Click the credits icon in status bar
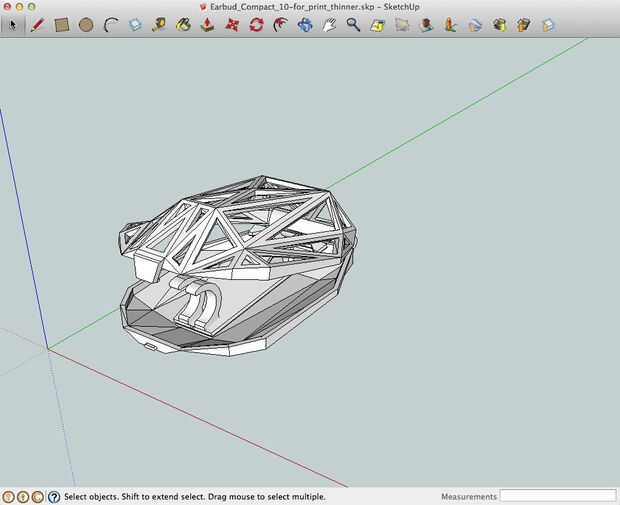This screenshot has width=620, height=505. coord(24,497)
